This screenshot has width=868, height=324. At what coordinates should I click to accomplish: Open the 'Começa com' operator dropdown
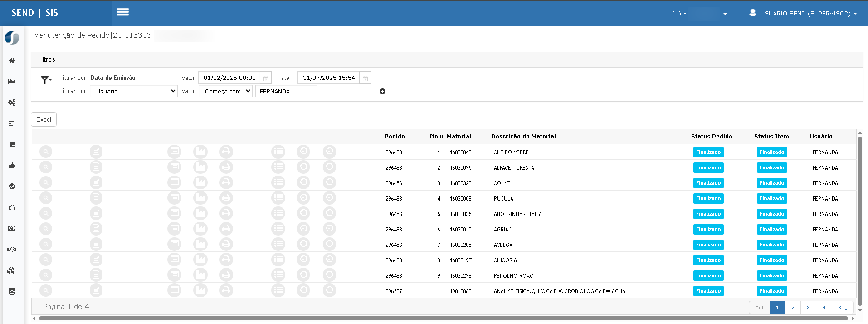tap(225, 91)
